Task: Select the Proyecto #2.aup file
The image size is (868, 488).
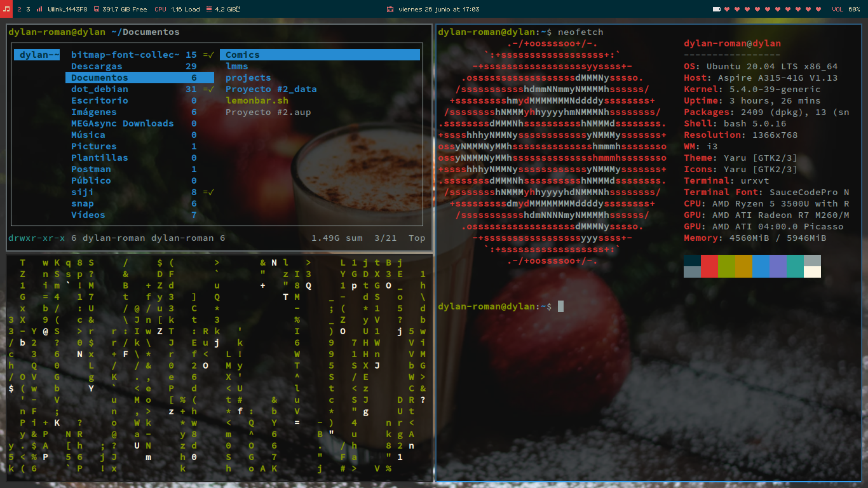Action: 268,112
